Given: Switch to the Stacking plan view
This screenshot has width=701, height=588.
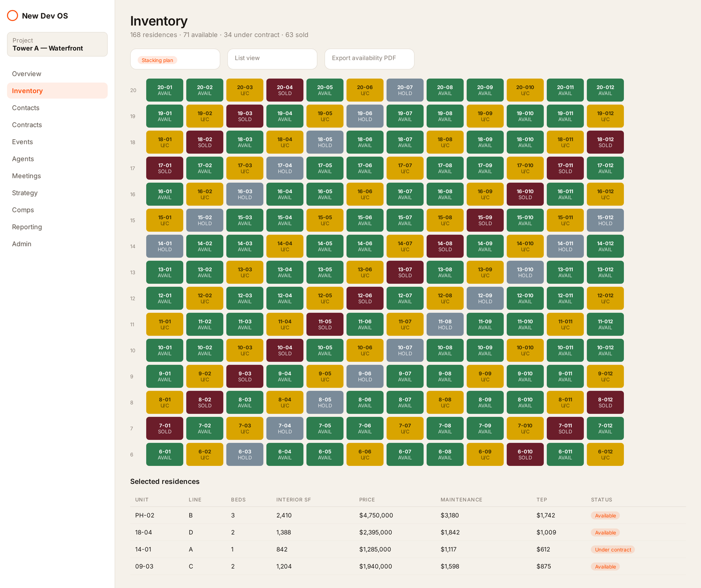Looking at the screenshot, I should [x=175, y=59].
